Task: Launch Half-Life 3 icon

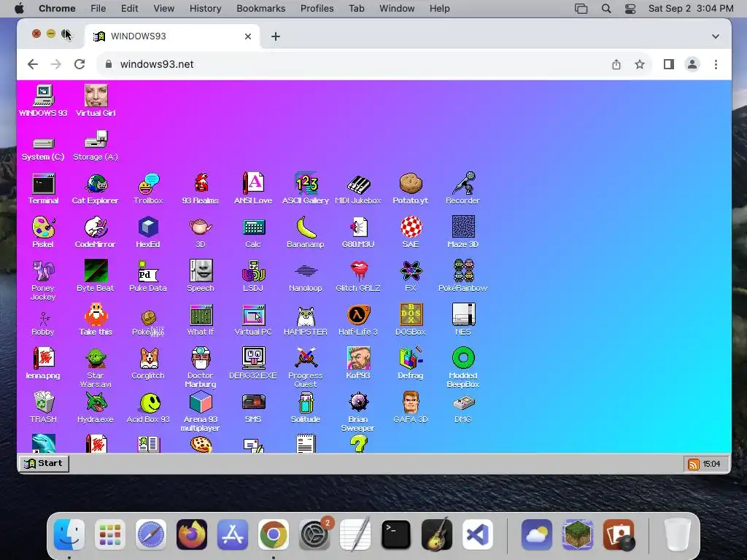Action: [x=358, y=320]
